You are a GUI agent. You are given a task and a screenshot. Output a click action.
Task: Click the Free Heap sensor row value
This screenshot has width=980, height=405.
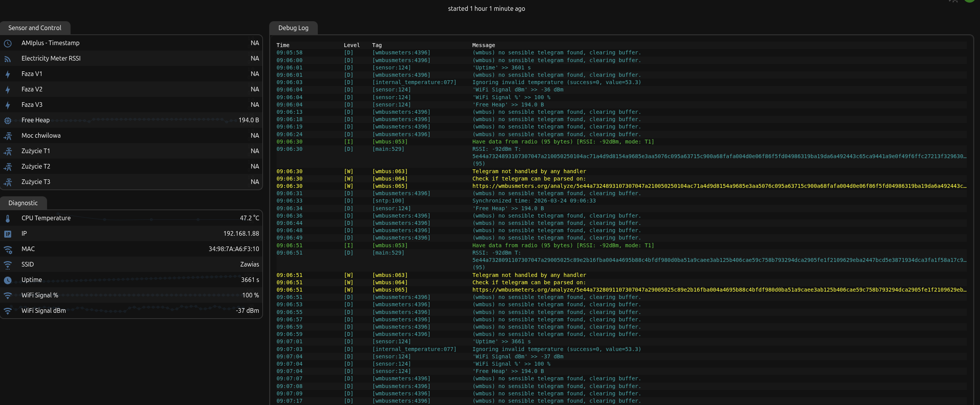pyautogui.click(x=248, y=120)
